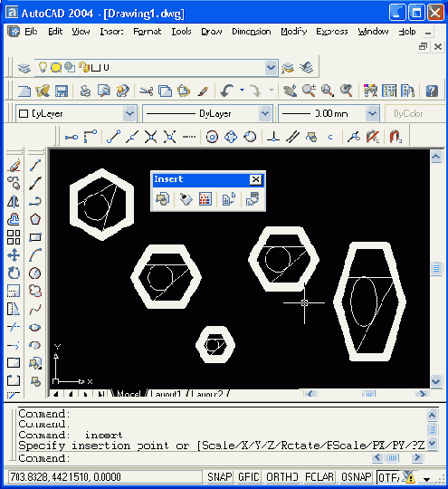Open the Express menu
Screen dimensions: 448x489
[332, 32]
